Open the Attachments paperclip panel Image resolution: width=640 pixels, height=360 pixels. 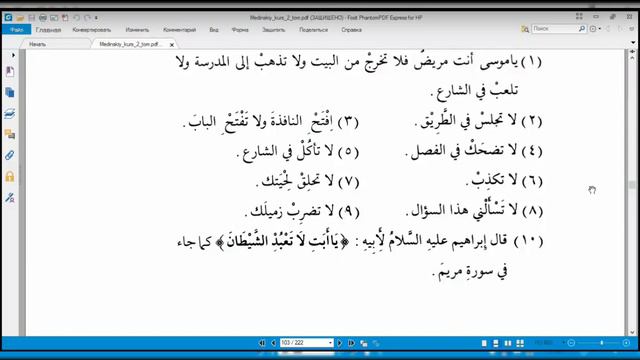(10, 155)
